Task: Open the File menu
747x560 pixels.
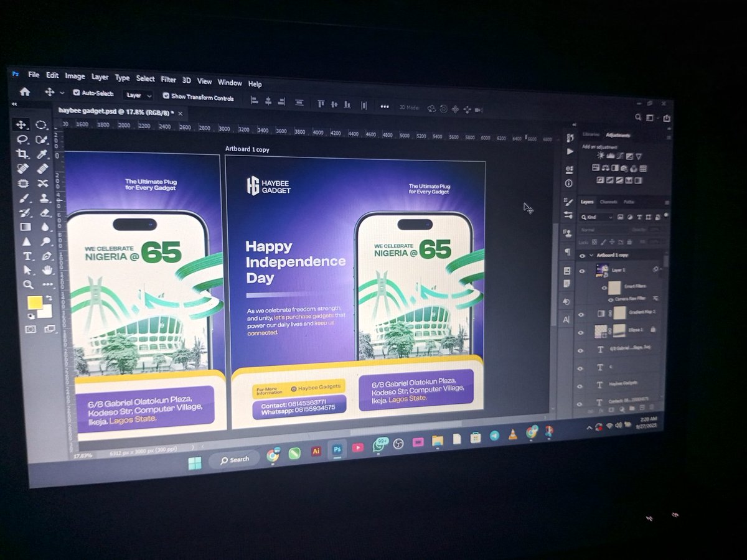Action: coord(34,75)
